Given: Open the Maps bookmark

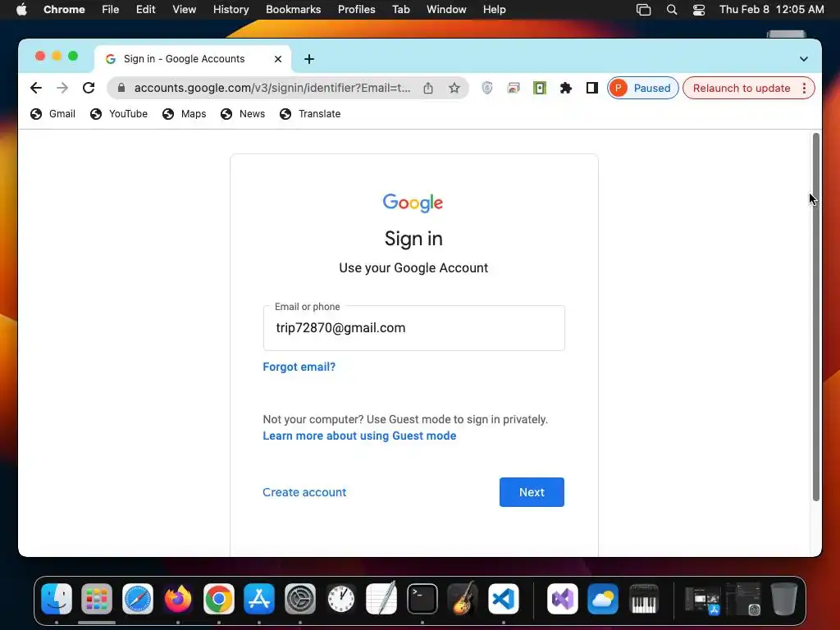Looking at the screenshot, I should [185, 113].
